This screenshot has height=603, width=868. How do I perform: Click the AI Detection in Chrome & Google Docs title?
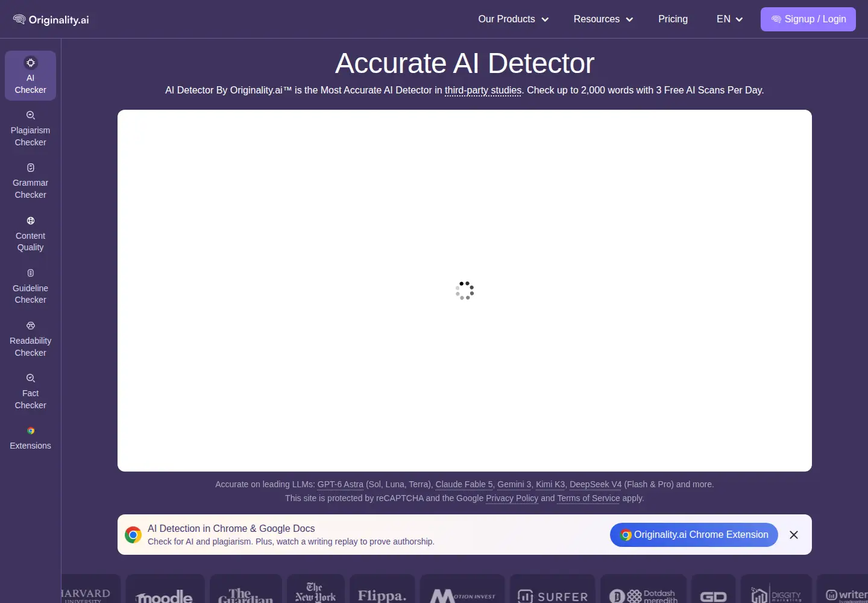coord(231,528)
